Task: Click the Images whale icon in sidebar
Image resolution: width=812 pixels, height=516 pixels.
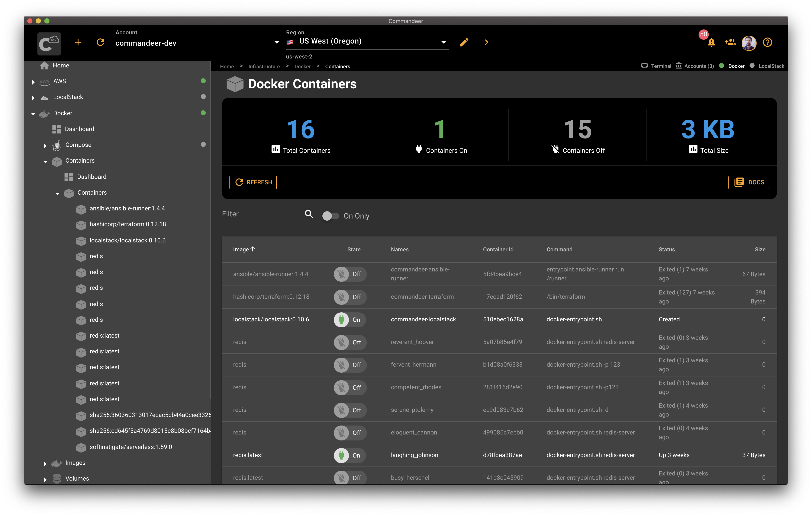Action: pos(57,463)
